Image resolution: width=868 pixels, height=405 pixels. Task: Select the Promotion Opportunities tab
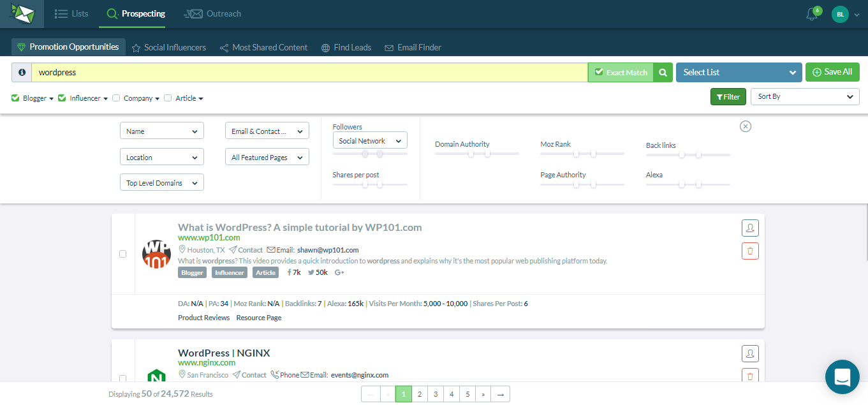pos(68,47)
